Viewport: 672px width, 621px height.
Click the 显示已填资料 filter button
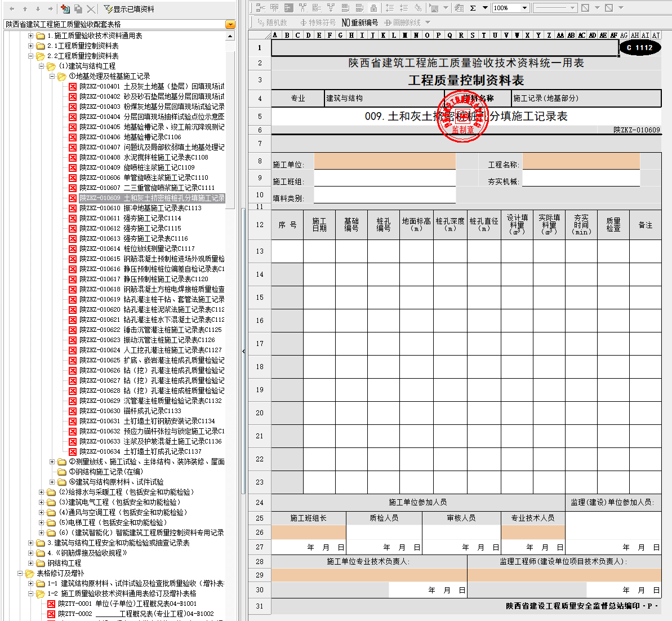tap(128, 9)
